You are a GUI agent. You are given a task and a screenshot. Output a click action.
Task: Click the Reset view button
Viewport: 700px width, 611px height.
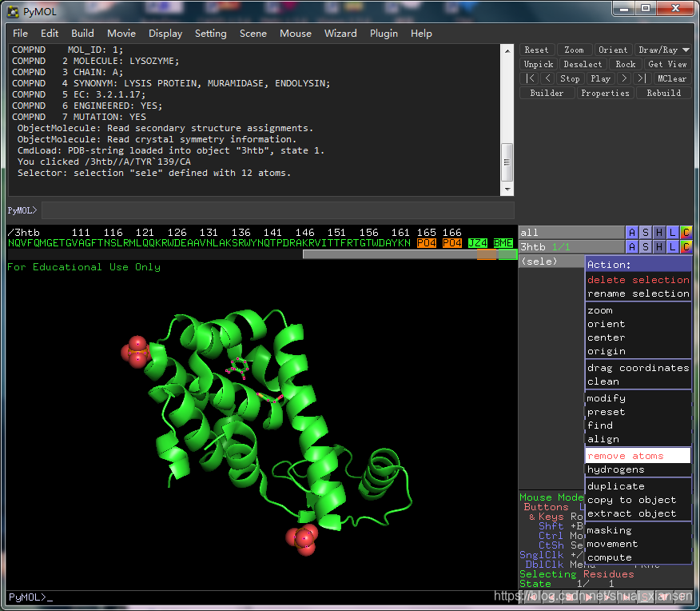537,50
